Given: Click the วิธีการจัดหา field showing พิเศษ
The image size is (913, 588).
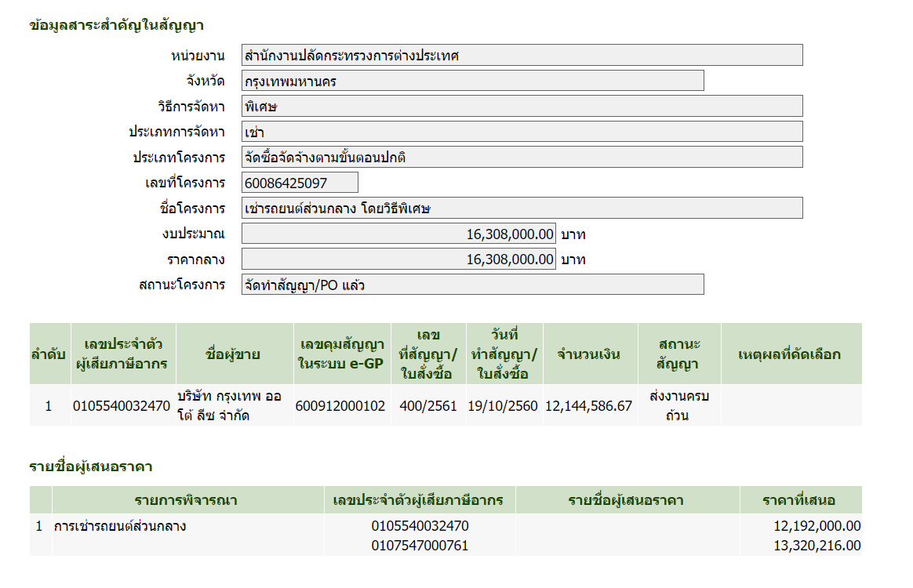Looking at the screenshot, I should click(522, 107).
